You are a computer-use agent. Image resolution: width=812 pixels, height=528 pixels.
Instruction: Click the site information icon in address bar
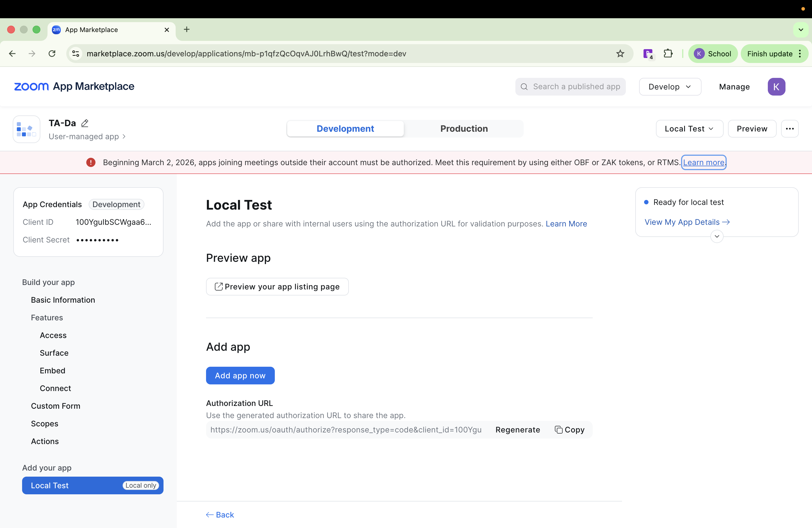[x=76, y=54]
